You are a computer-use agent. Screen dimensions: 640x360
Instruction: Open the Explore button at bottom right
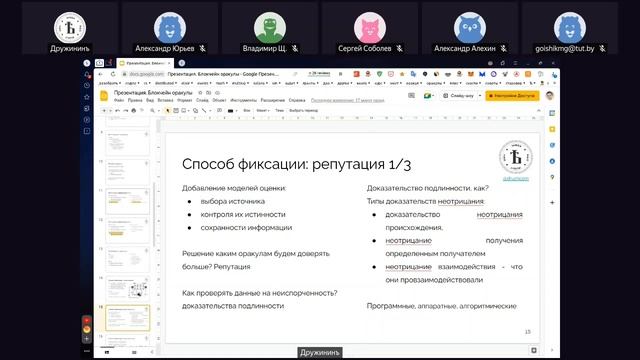(533, 350)
